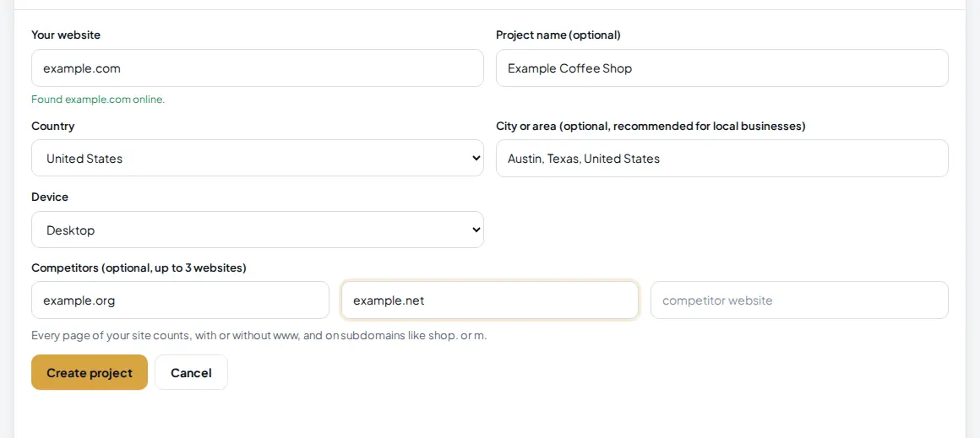
Task: Focus the Your website field
Action: (258, 68)
